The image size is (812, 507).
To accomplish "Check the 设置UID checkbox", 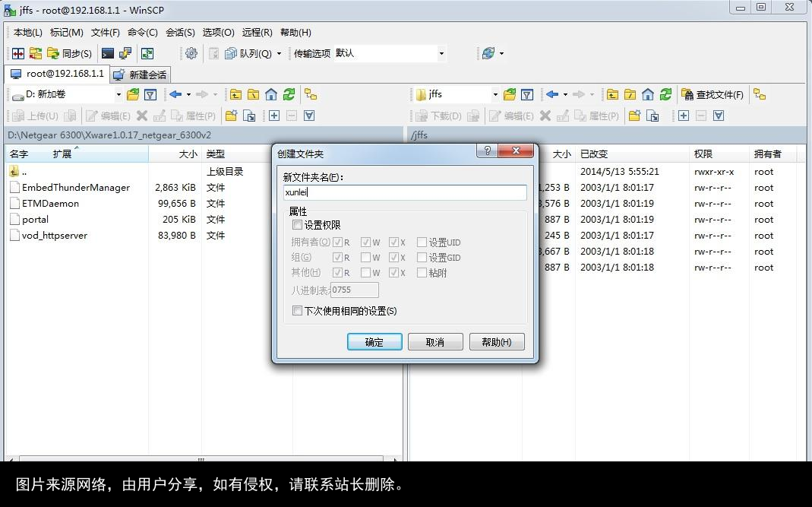I will point(422,242).
